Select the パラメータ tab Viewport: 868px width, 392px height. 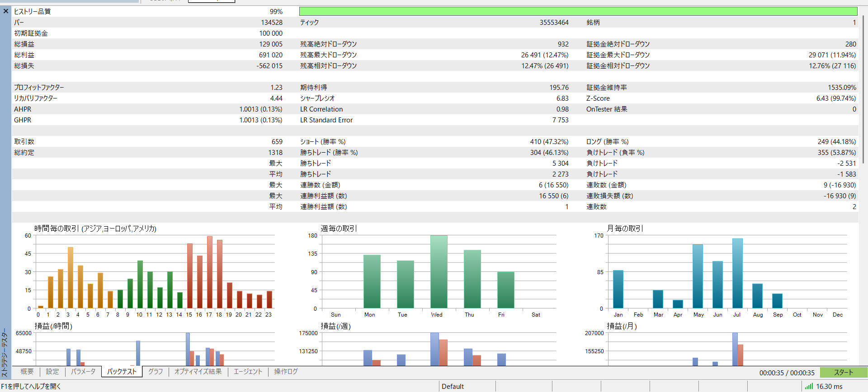[83, 371]
